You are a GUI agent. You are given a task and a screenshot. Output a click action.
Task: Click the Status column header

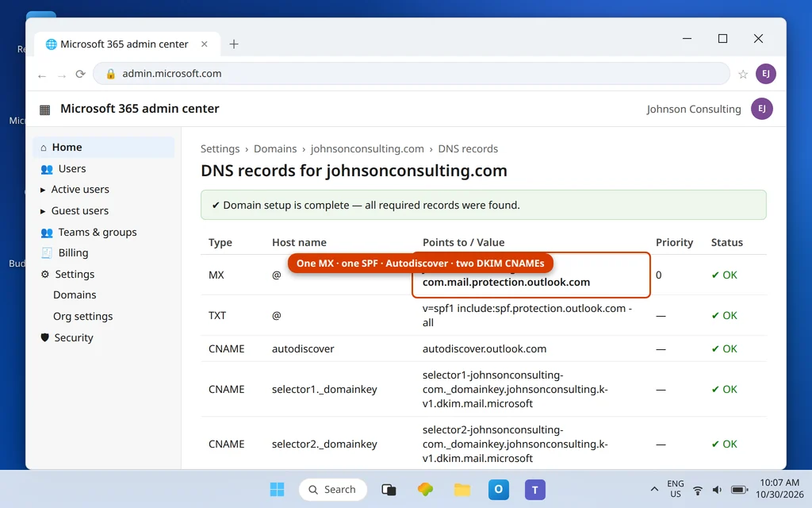point(727,243)
